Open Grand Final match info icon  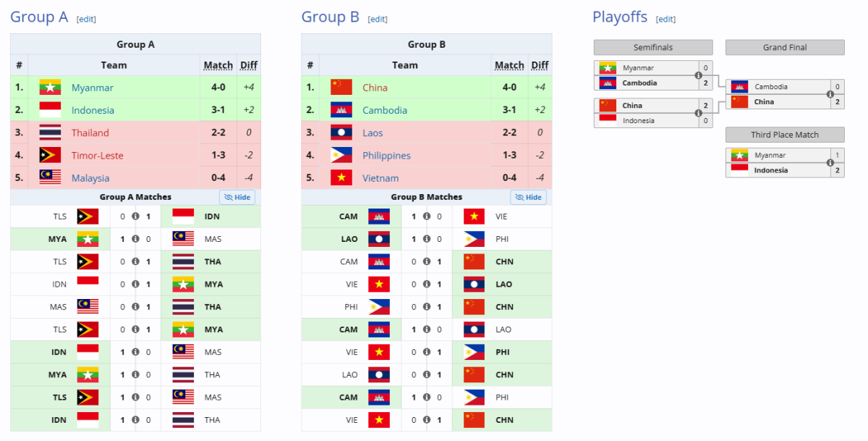[x=830, y=94]
